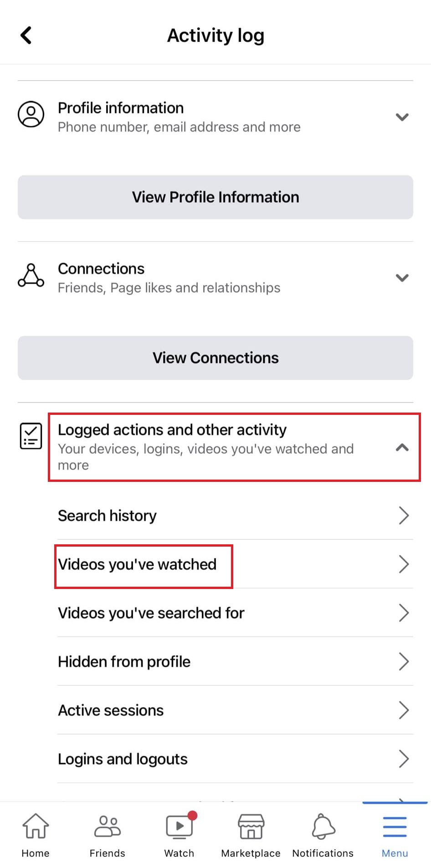Expand the Profile information section chevron

pos(402,117)
